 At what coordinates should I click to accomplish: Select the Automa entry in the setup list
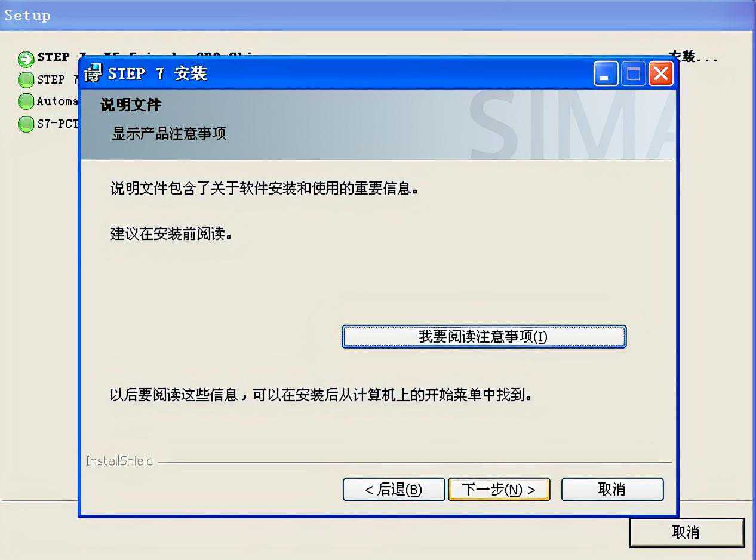click(x=57, y=101)
